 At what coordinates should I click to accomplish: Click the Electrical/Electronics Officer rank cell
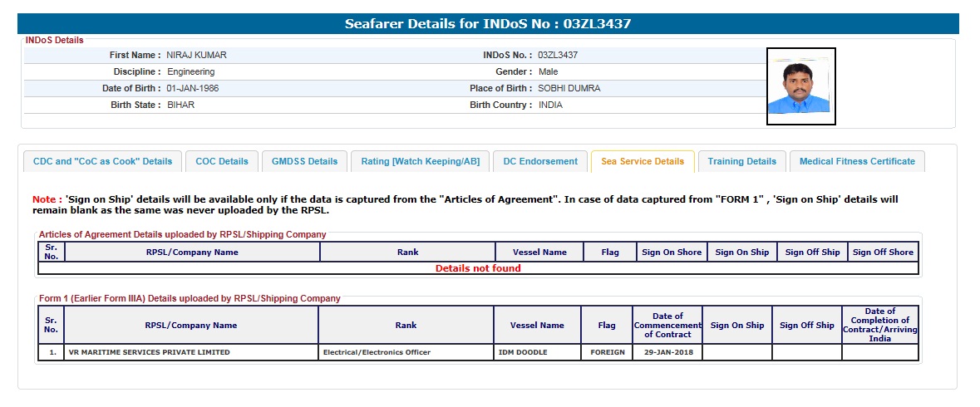coord(377,352)
